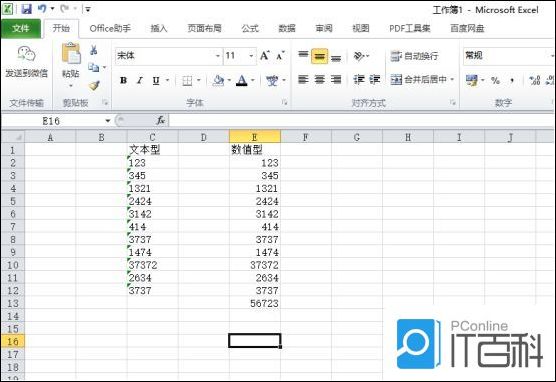Toggle Underline formatting
The image size is (556, 382).
coord(156,81)
